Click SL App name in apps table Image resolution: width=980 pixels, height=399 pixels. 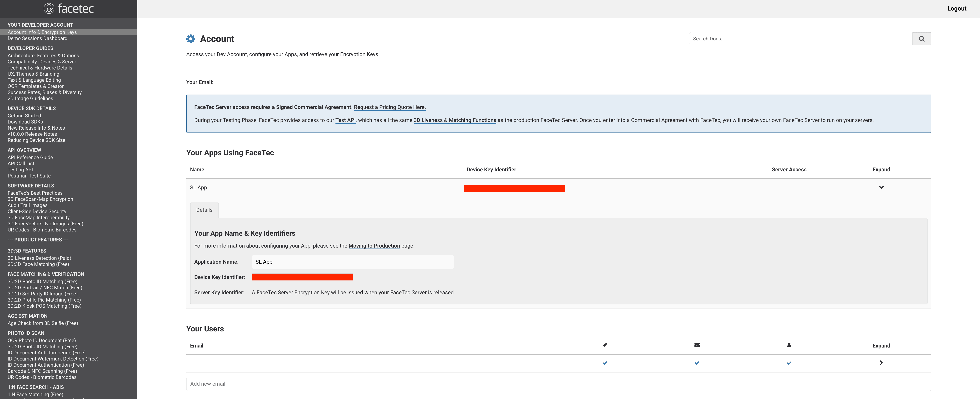click(x=198, y=187)
